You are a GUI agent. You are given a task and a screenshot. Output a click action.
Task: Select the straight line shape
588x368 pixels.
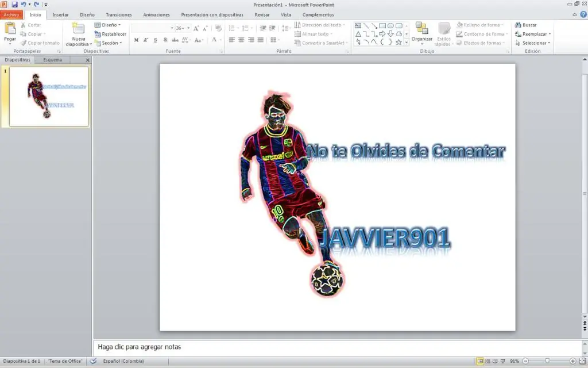click(366, 25)
